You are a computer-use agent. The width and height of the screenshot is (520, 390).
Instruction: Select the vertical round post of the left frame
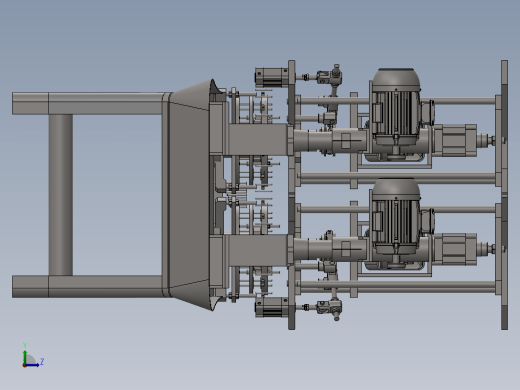tap(61, 195)
